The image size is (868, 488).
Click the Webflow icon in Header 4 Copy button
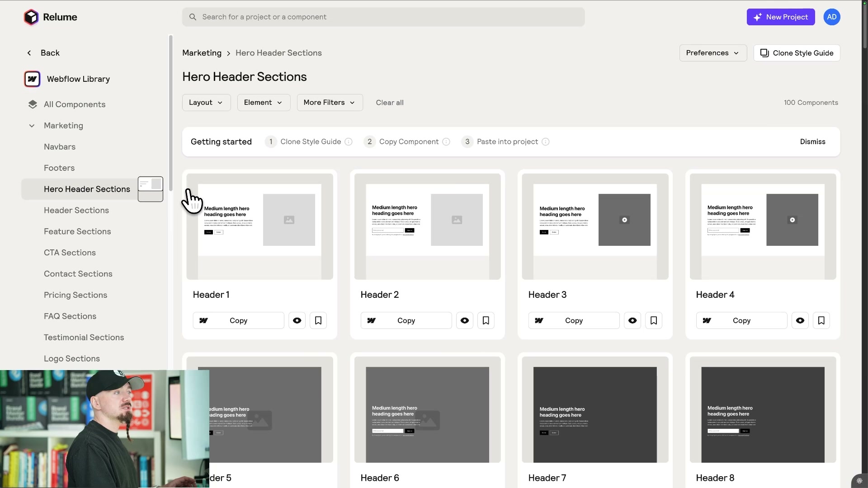[707, 320]
